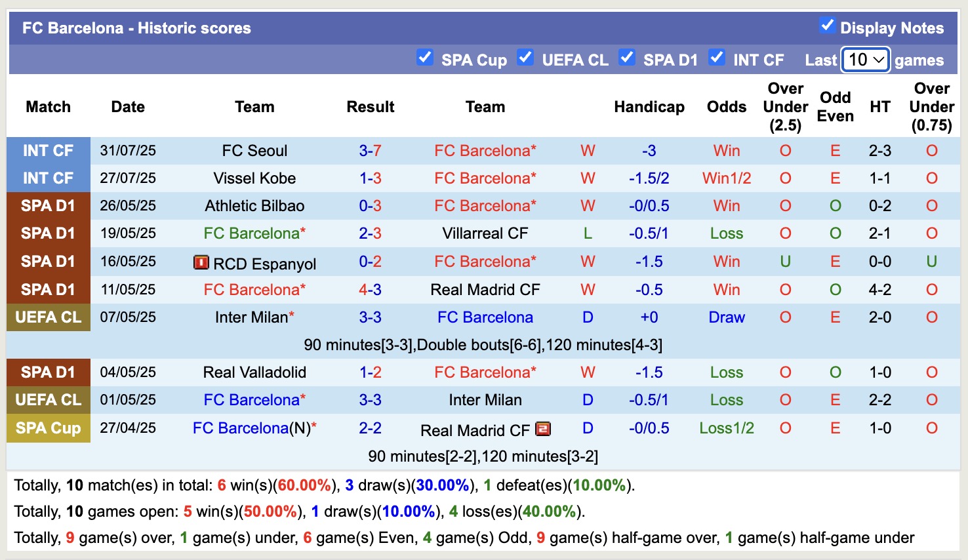
Task: Open the FC Seoul team link
Action: click(x=254, y=151)
